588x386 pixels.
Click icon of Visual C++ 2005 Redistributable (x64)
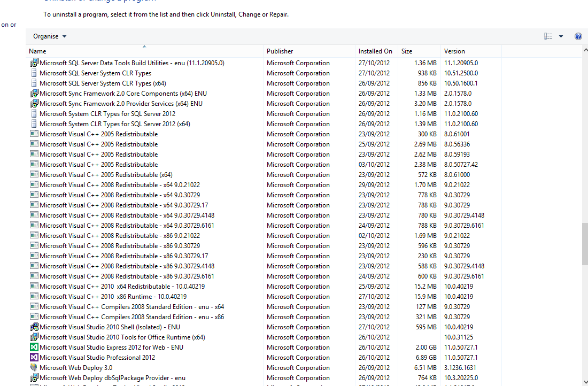[x=34, y=174]
